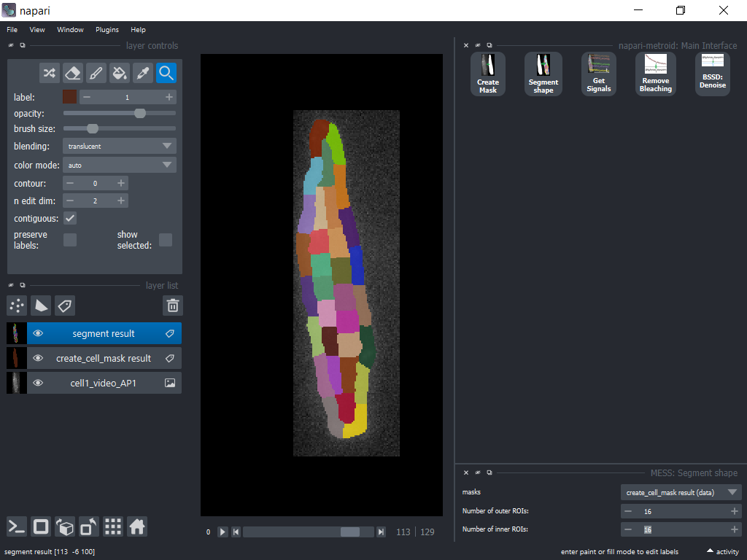Select the segment result layer
This screenshot has height=560, width=747.
[x=104, y=333]
